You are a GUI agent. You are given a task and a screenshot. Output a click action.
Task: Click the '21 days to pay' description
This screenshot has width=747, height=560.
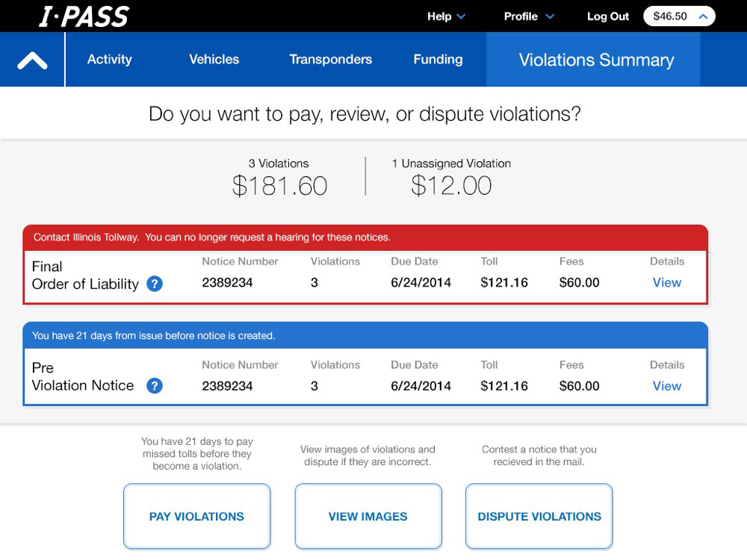point(196,453)
